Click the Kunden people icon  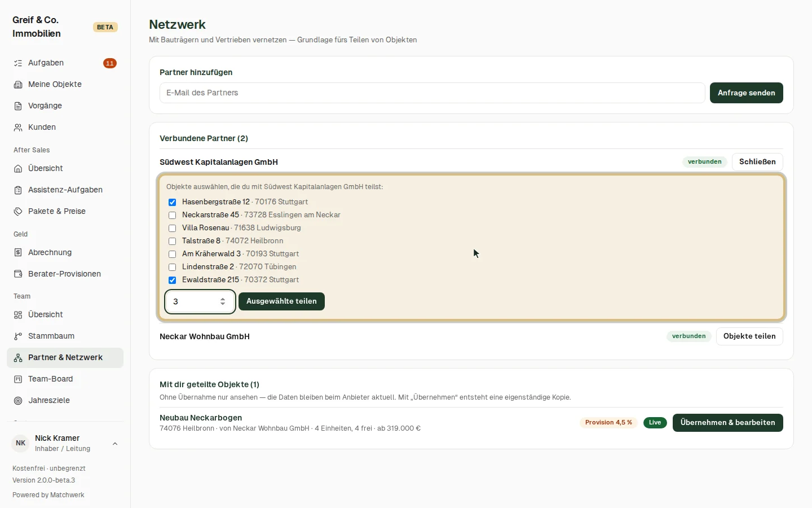[18, 128]
